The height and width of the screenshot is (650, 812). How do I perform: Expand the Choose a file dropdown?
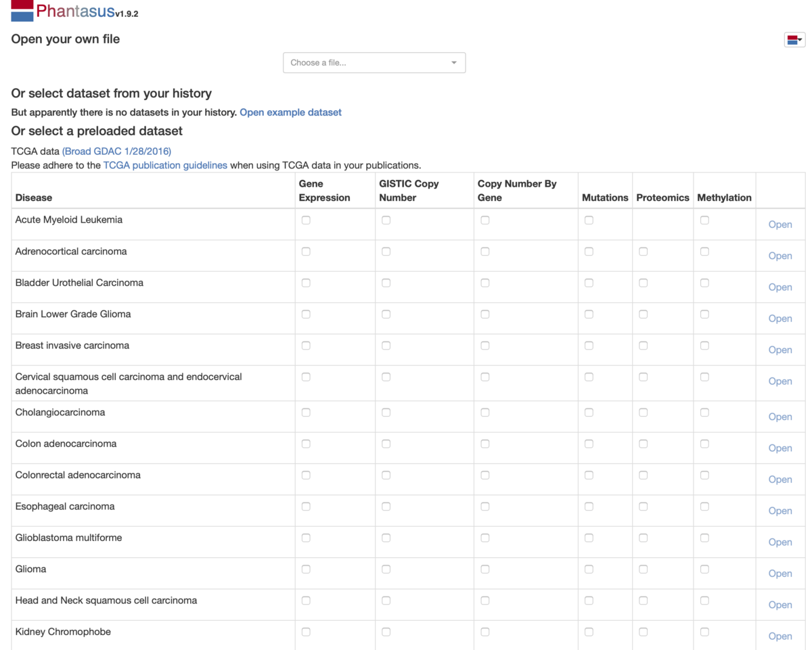[374, 63]
